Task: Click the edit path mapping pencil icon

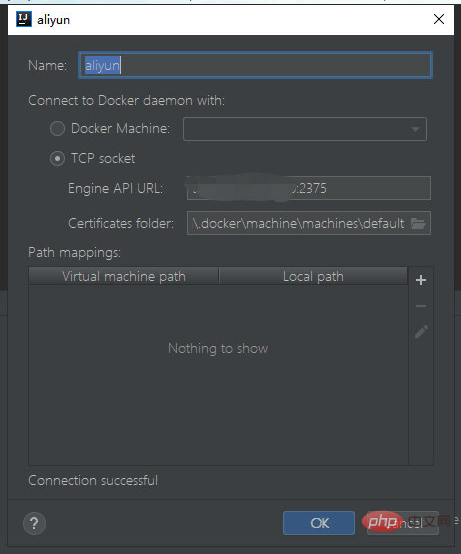Action: (x=421, y=332)
